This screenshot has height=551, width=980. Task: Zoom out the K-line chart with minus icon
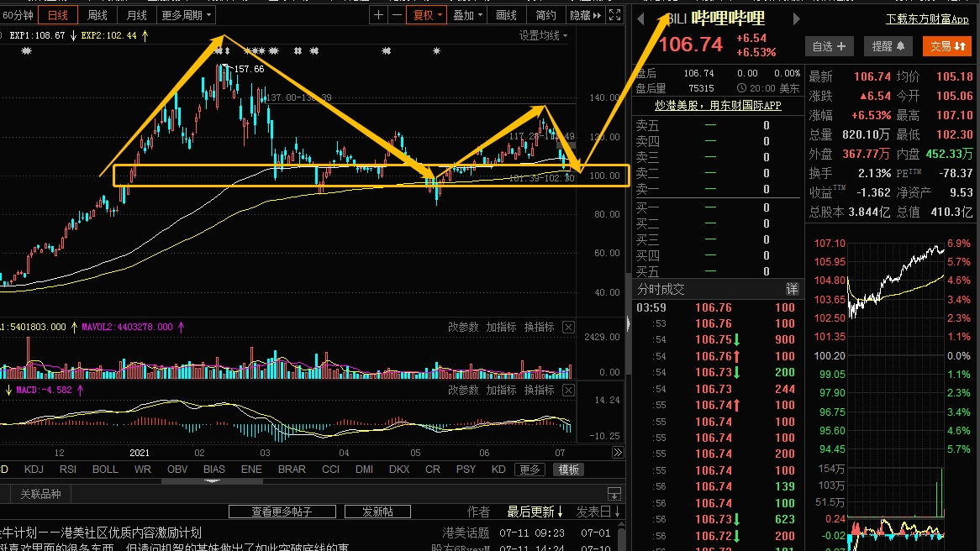tap(396, 15)
